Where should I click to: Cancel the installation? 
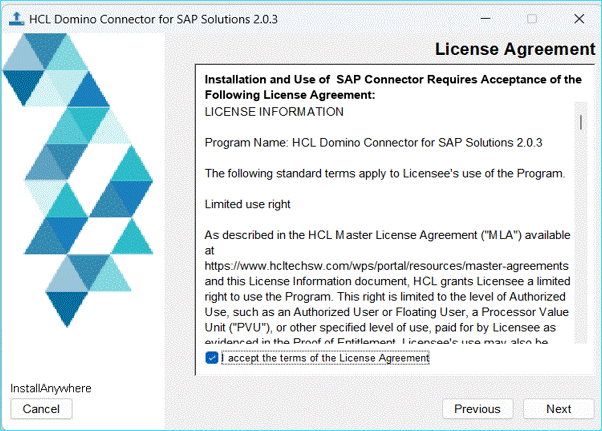[41, 409]
